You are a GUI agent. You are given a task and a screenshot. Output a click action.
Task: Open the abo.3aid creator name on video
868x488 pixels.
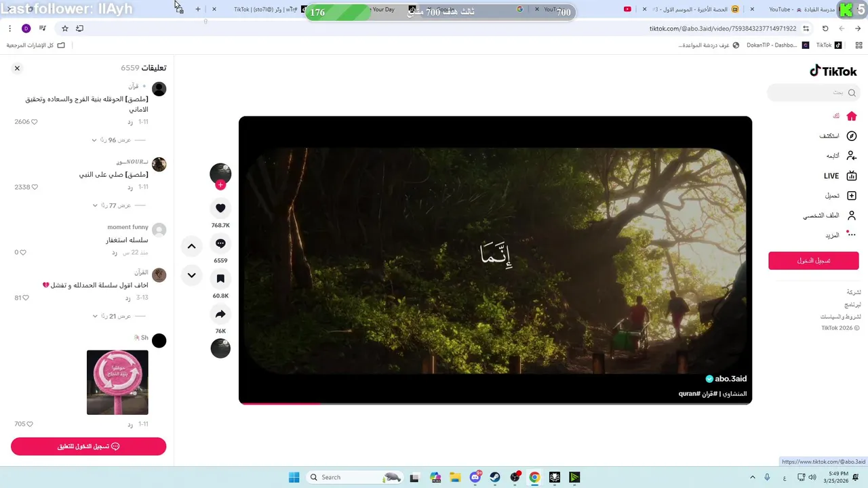(x=730, y=379)
